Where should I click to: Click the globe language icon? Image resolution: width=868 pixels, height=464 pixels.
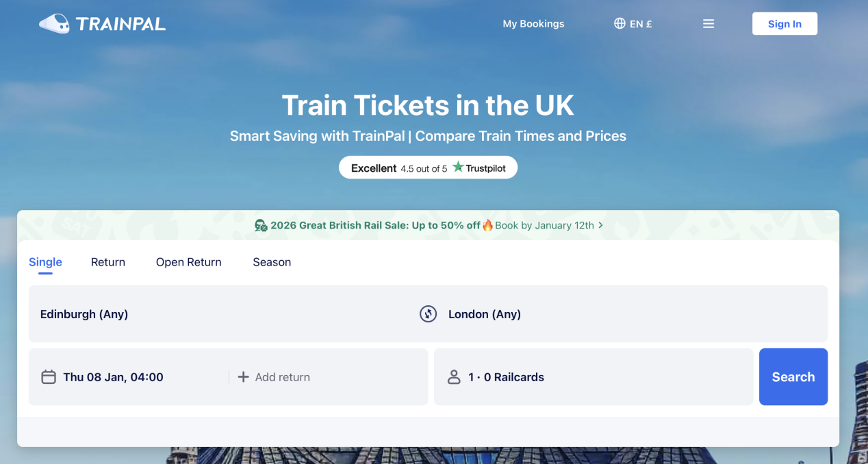pos(620,24)
